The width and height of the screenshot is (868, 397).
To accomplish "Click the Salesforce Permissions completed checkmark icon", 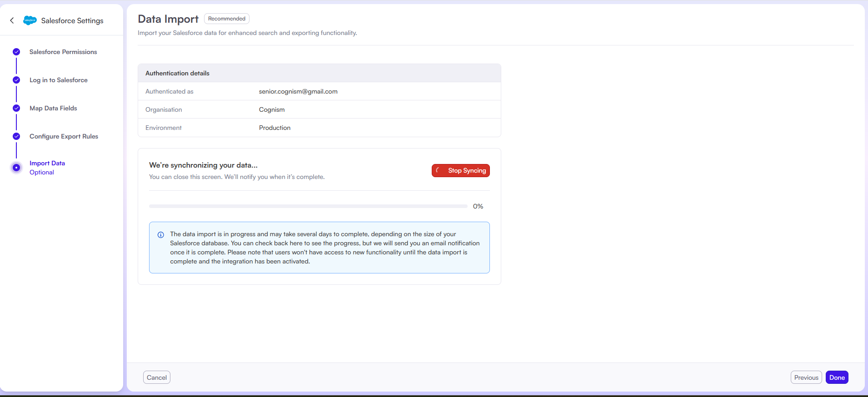I will pos(16,52).
